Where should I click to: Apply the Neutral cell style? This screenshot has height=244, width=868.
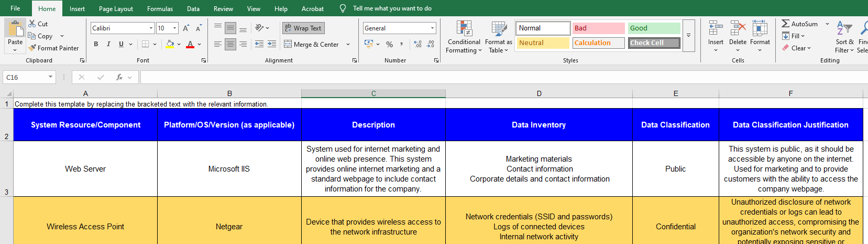click(544, 43)
